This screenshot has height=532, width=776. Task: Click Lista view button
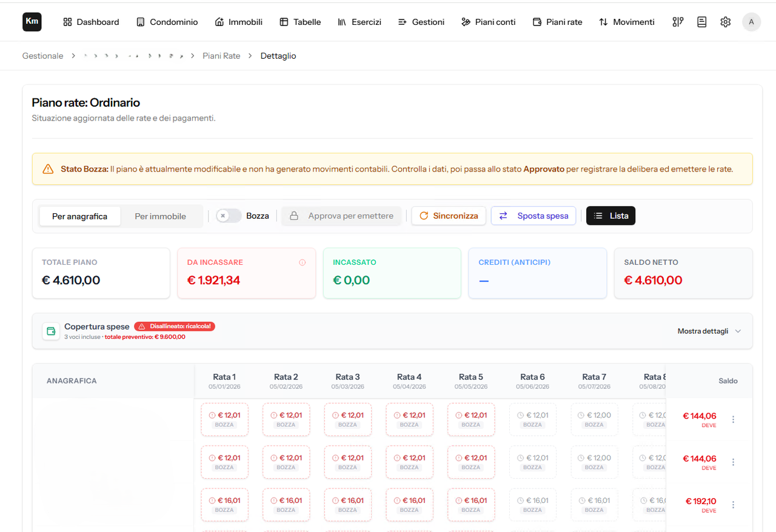[x=610, y=216]
